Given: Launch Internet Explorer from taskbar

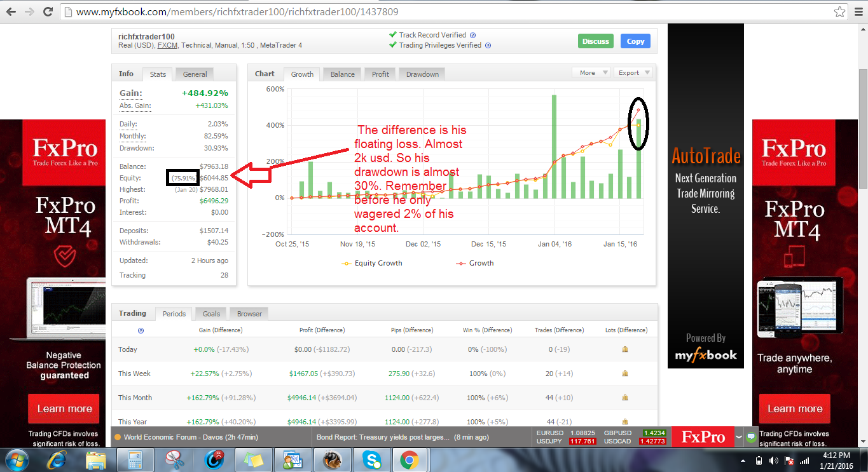Looking at the screenshot, I should (x=58, y=460).
